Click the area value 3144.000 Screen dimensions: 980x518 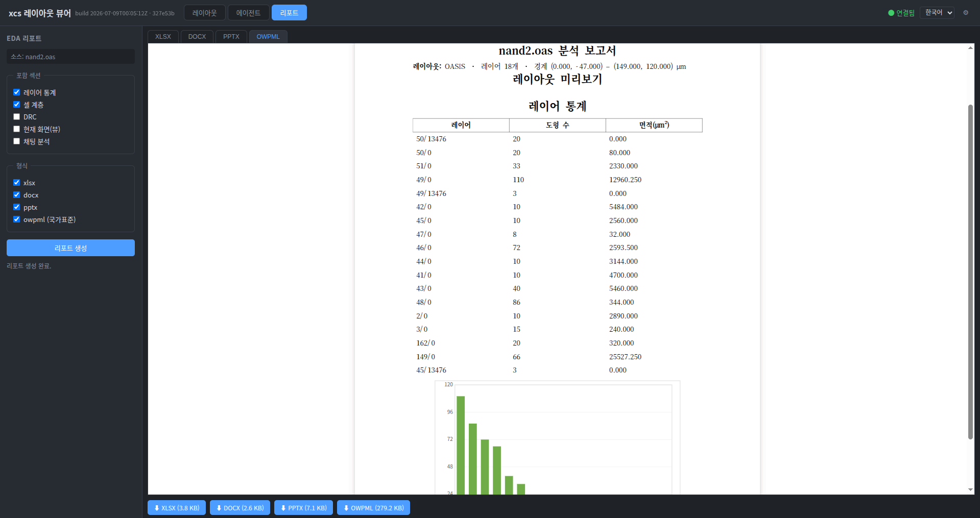[x=623, y=261]
